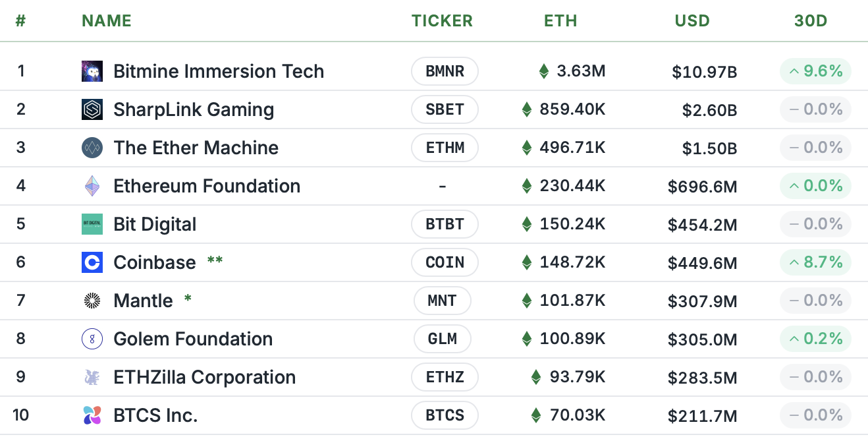Click the BTCS Inc. colorful logo
Screen dimensions: 868x439
click(92, 415)
